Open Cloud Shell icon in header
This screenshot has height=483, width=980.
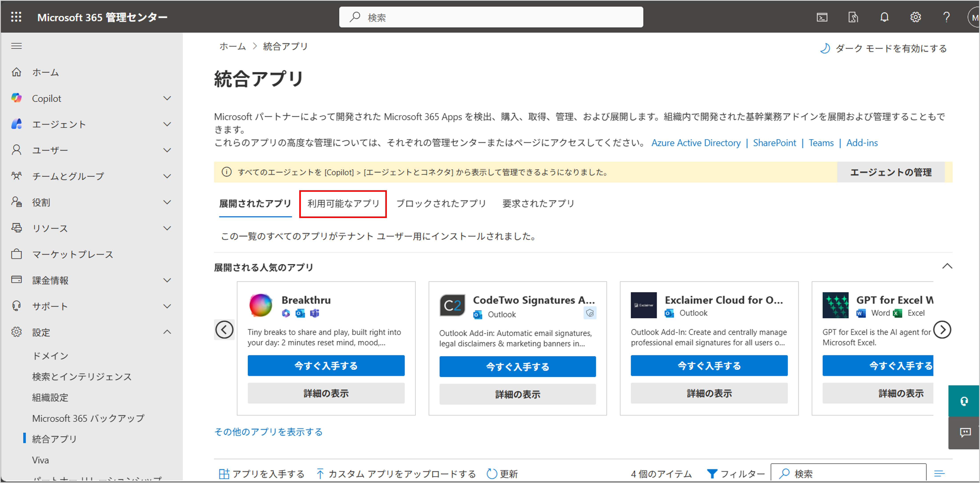click(822, 18)
